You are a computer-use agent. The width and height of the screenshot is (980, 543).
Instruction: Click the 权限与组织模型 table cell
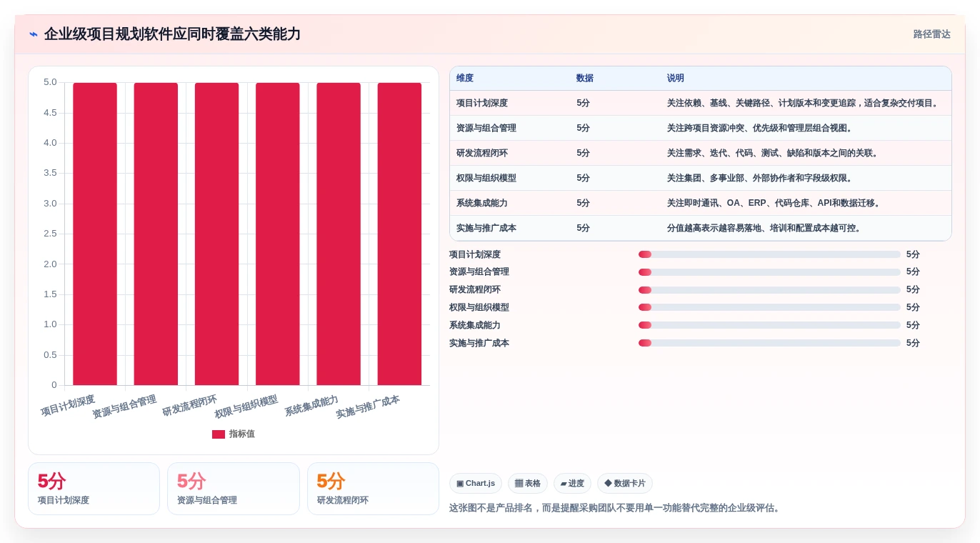(486, 178)
